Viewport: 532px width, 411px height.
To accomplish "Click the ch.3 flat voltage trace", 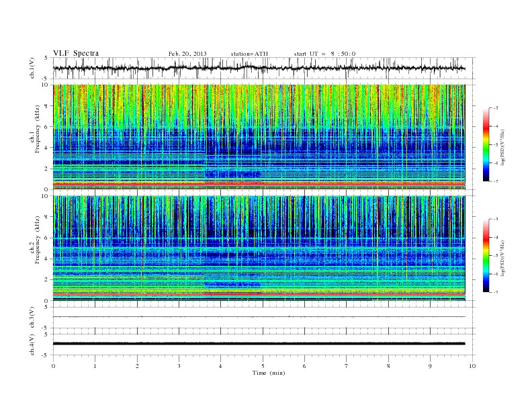I will [259, 317].
